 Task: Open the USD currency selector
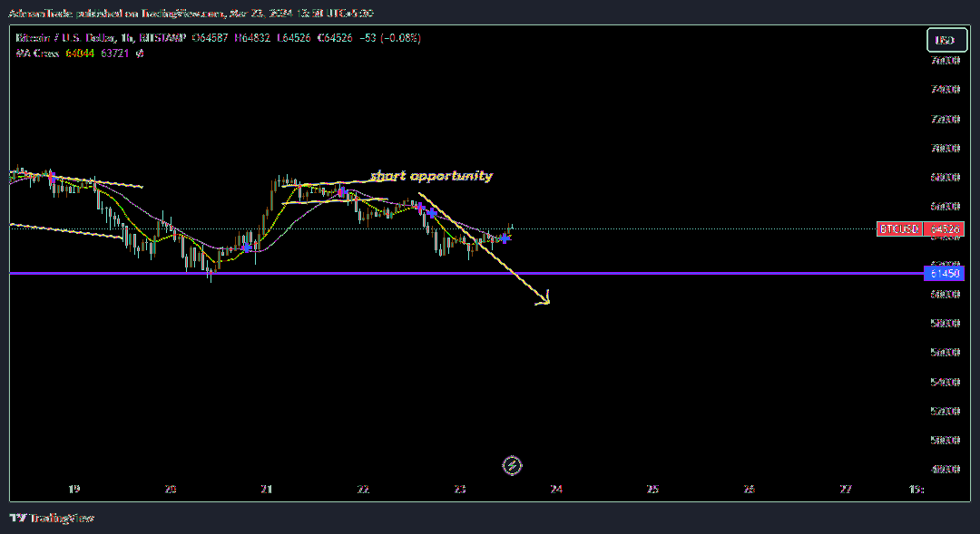[946, 41]
